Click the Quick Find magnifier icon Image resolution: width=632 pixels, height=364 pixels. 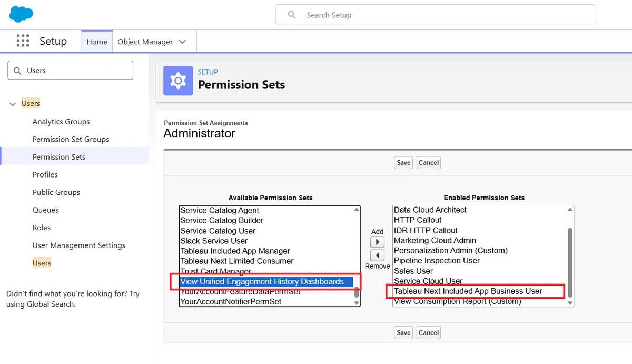pos(18,71)
